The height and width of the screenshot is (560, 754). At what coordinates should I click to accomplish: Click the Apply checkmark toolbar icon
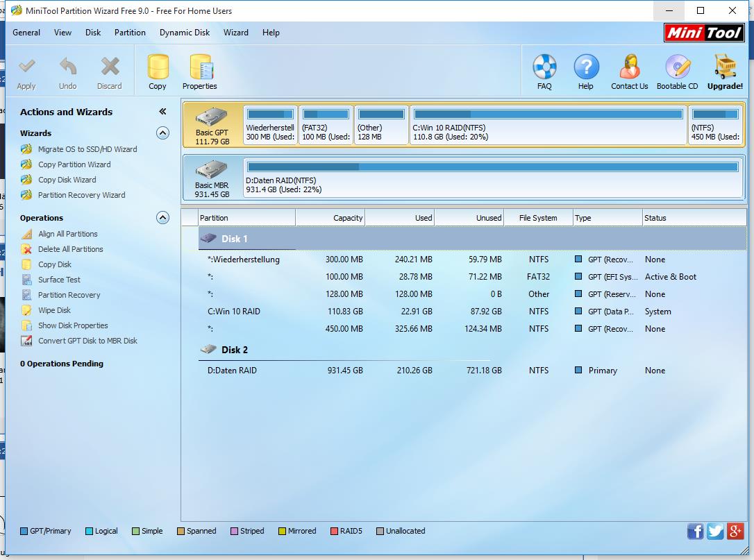pos(26,67)
